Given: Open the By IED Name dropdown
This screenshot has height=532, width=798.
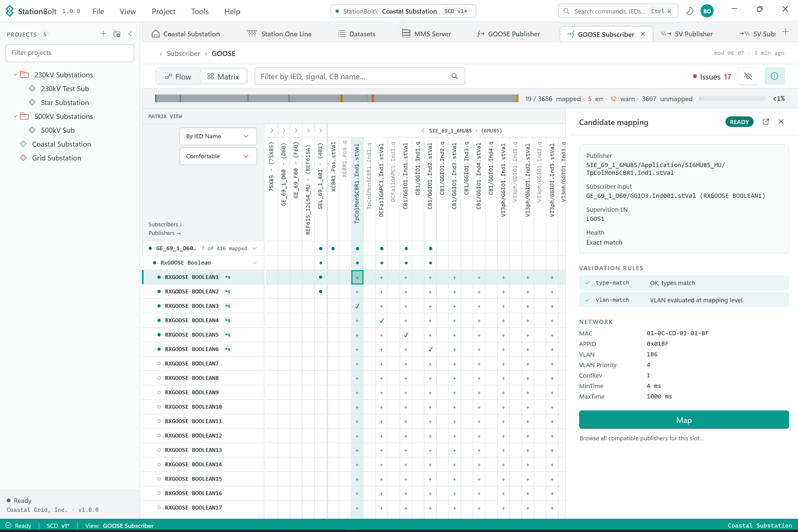Looking at the screenshot, I should point(218,136).
